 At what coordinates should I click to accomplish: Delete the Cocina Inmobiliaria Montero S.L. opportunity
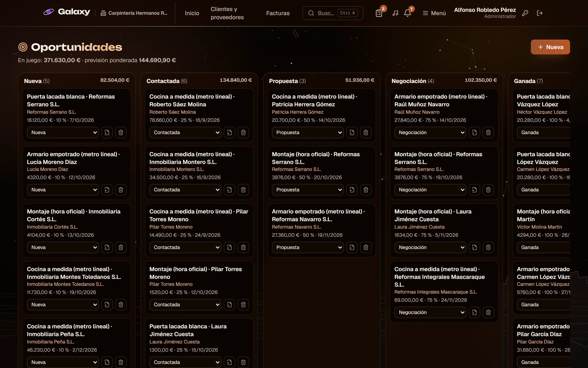click(x=243, y=190)
